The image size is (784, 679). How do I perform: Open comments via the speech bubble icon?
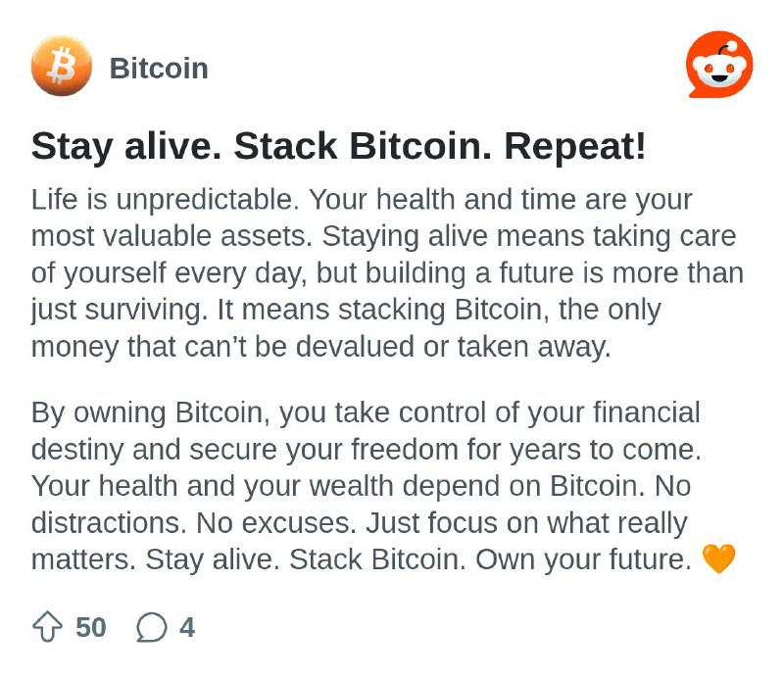pos(151,627)
